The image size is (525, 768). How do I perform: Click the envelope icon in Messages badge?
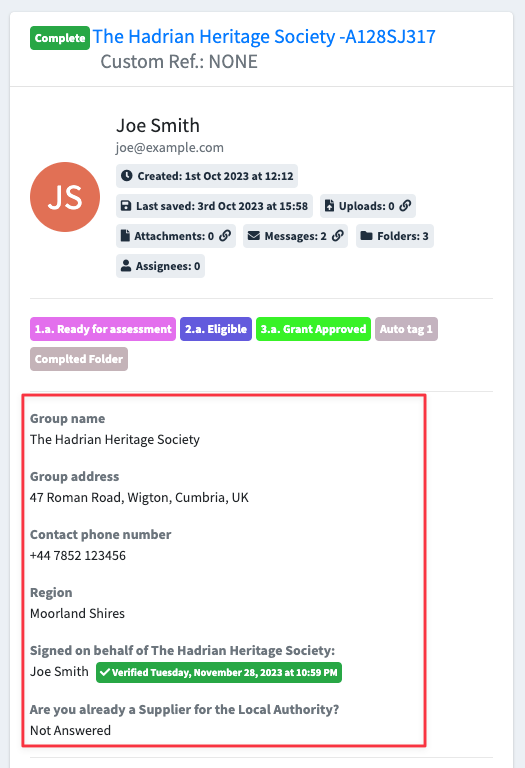[254, 236]
